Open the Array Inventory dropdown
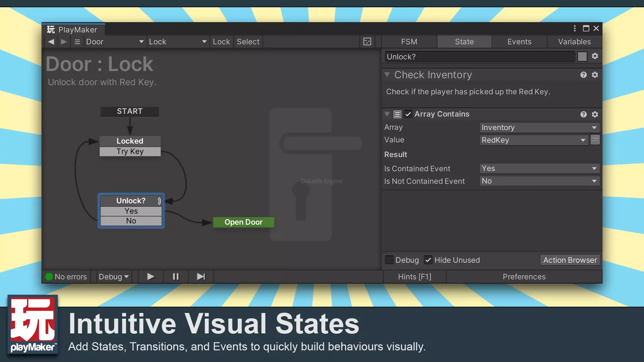This screenshot has height=362, width=644. click(x=539, y=127)
